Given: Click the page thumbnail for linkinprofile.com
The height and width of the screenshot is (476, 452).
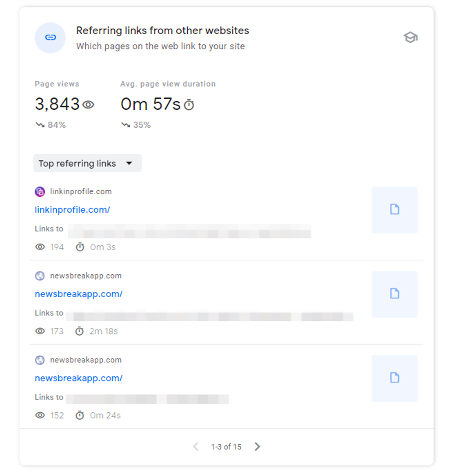Looking at the screenshot, I should coord(394,210).
